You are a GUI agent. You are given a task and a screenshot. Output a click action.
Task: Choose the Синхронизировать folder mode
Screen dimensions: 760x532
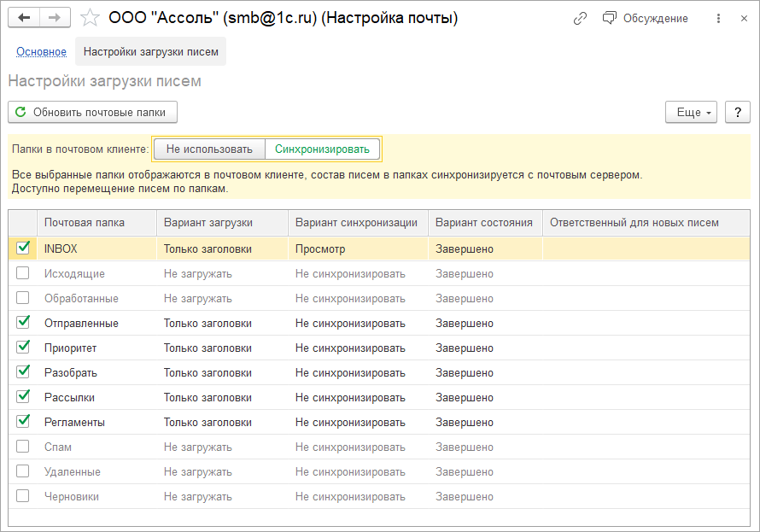click(322, 149)
